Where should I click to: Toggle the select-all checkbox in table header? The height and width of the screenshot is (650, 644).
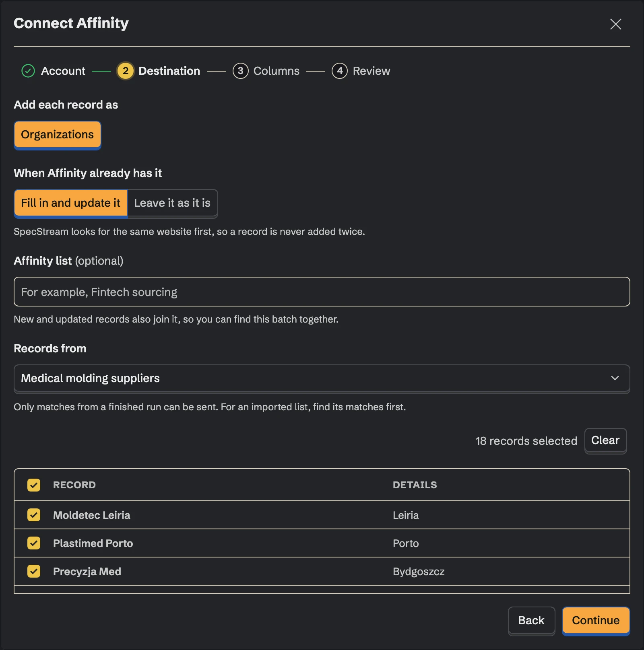pos(34,485)
